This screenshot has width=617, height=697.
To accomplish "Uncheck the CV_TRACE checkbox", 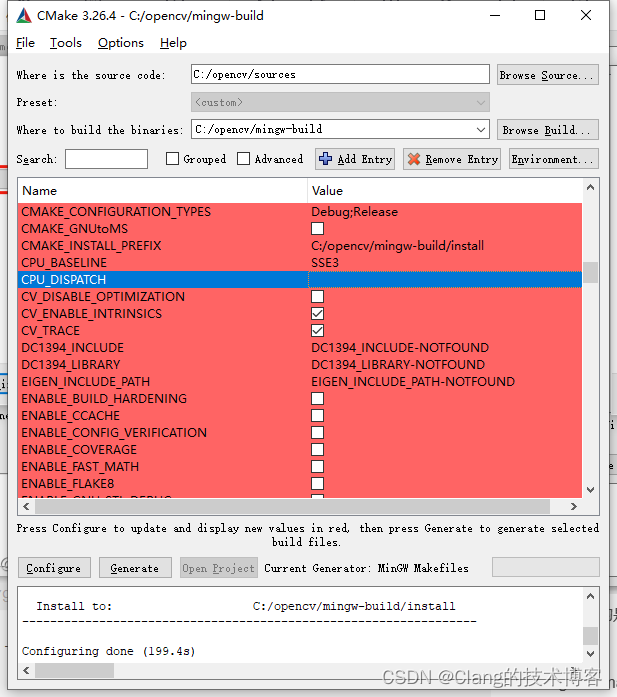I will tap(317, 330).
